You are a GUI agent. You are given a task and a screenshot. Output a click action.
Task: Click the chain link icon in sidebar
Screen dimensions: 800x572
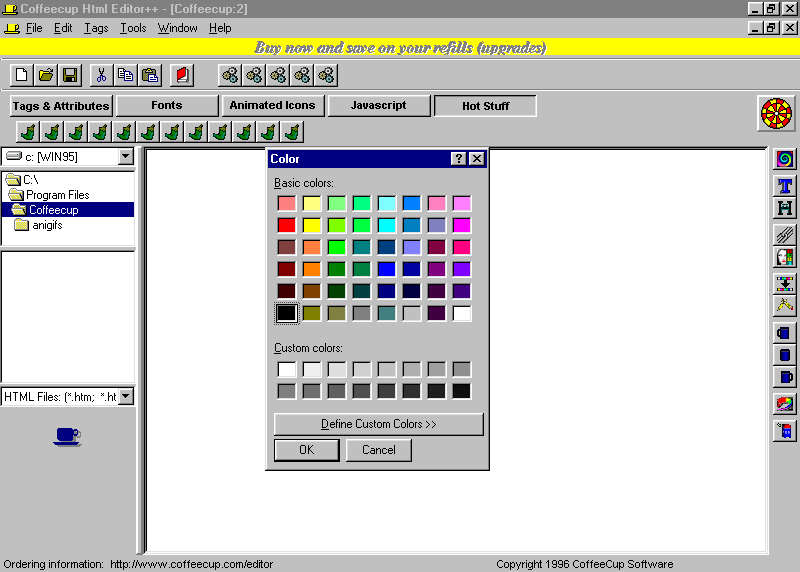click(785, 235)
